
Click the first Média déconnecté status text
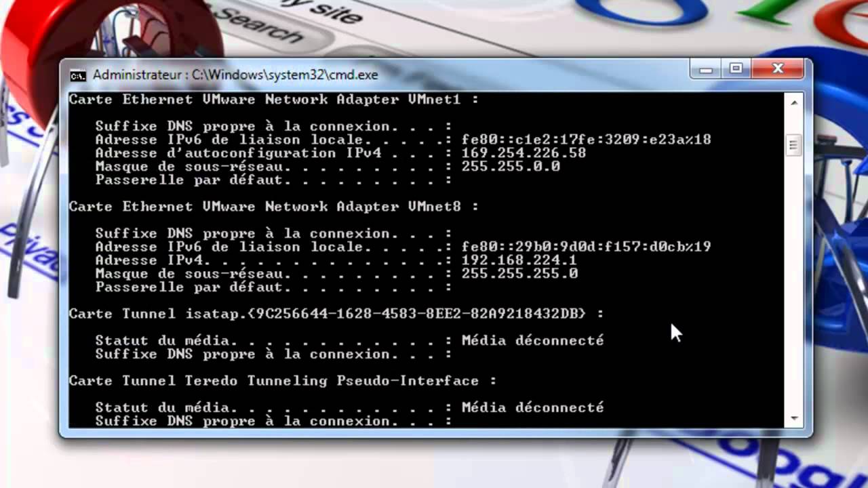tap(532, 340)
